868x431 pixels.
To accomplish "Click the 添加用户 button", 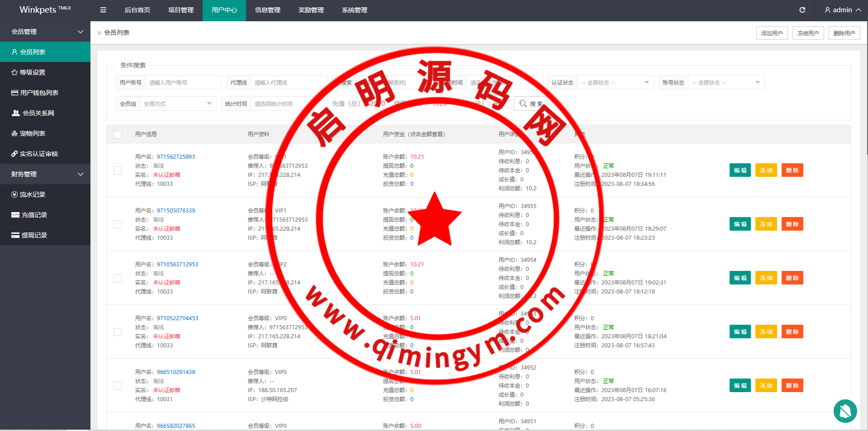I will (772, 33).
